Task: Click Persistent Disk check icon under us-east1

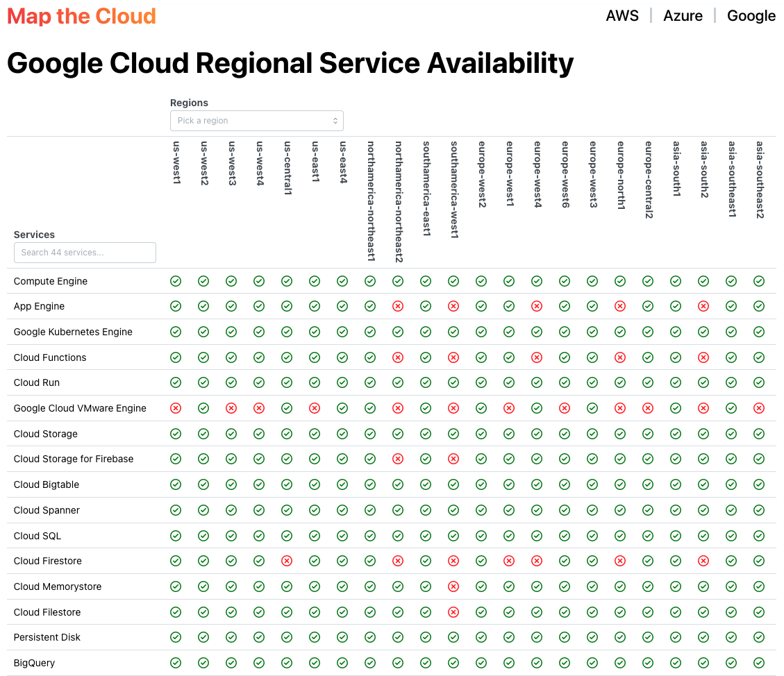Action: tap(315, 637)
